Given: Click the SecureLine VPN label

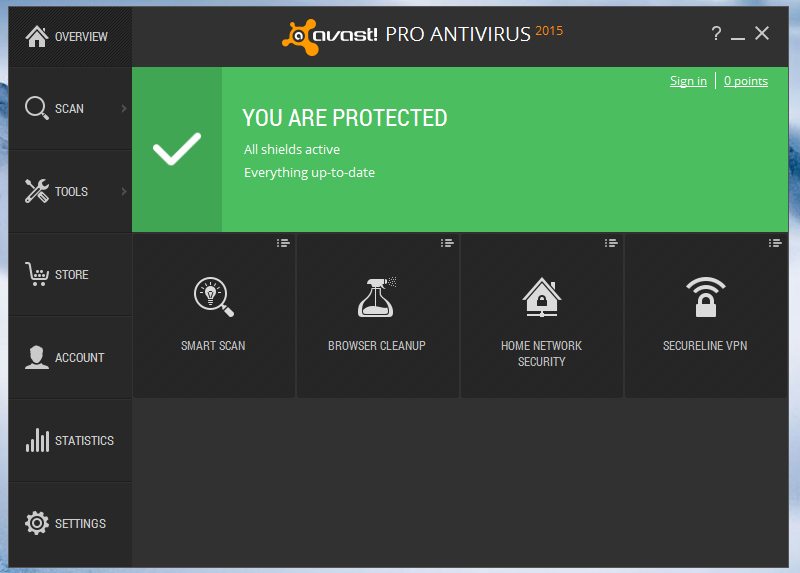Looking at the screenshot, I should tap(705, 345).
